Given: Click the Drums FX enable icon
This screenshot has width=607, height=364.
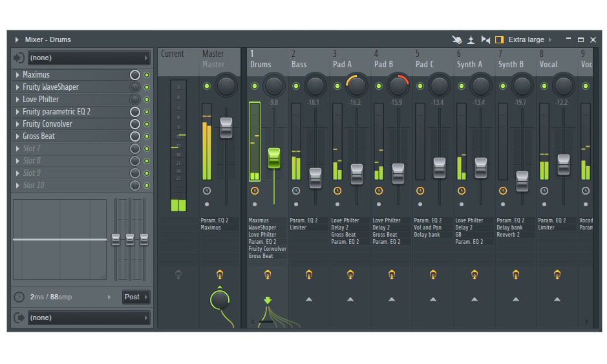Looking at the screenshot, I should [268, 275].
